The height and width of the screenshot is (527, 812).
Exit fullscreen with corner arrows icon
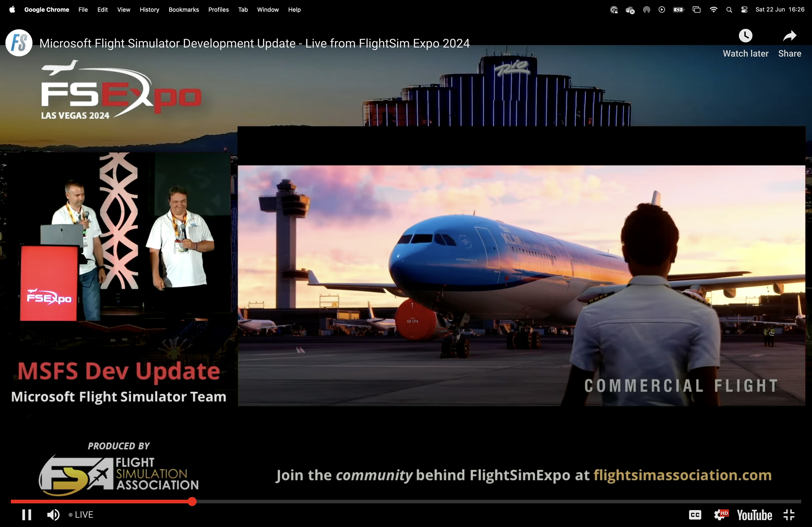[789, 515]
